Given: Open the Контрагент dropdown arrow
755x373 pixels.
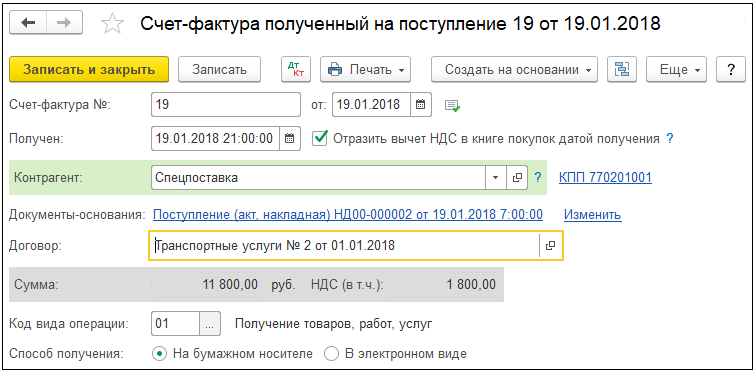Looking at the screenshot, I should click(x=496, y=178).
